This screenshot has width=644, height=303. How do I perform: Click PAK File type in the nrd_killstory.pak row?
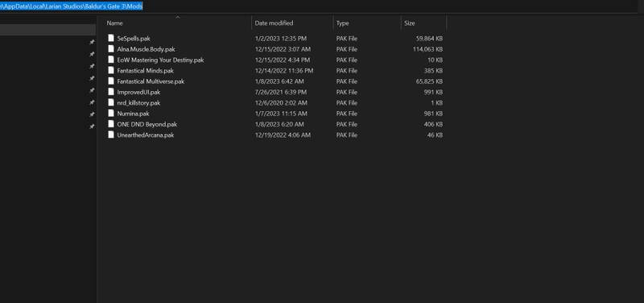tap(347, 103)
